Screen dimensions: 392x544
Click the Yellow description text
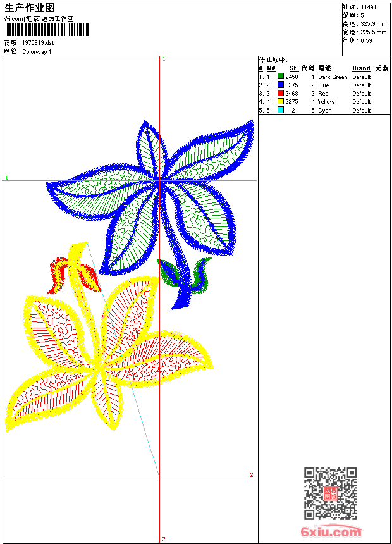[x=326, y=102]
